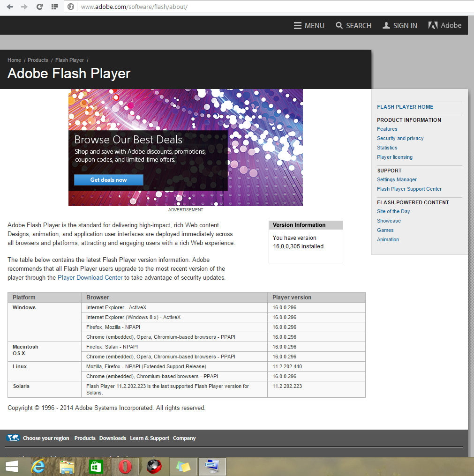The height and width of the screenshot is (476, 474).
Task: Switch to Opera in the taskbar
Action: pyautogui.click(x=125, y=467)
